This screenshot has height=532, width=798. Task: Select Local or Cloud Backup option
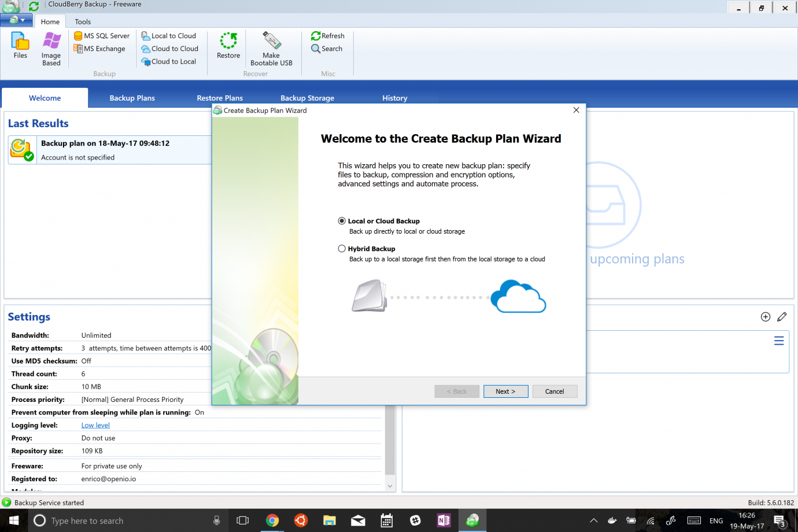pos(379,221)
